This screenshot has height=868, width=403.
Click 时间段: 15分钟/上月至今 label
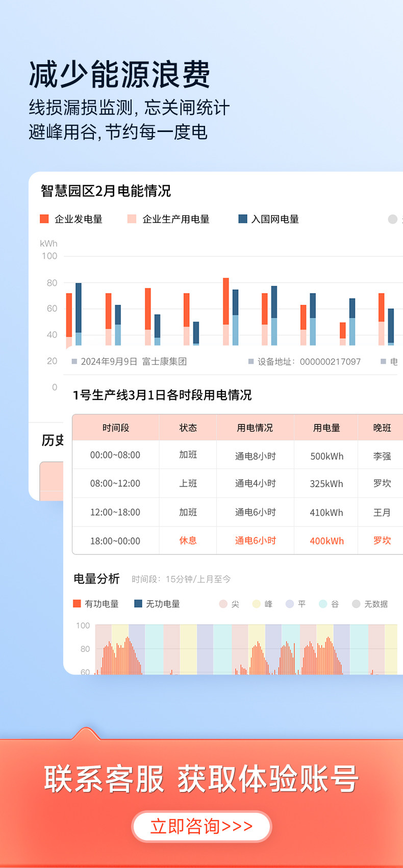[181, 579]
